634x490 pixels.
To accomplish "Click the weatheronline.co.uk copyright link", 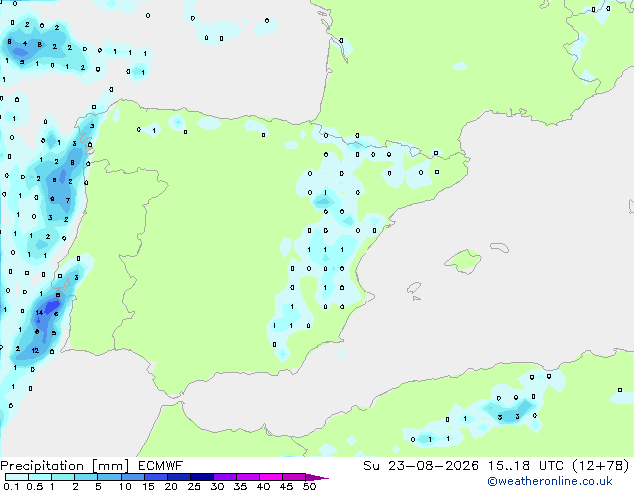I will tap(549, 481).
